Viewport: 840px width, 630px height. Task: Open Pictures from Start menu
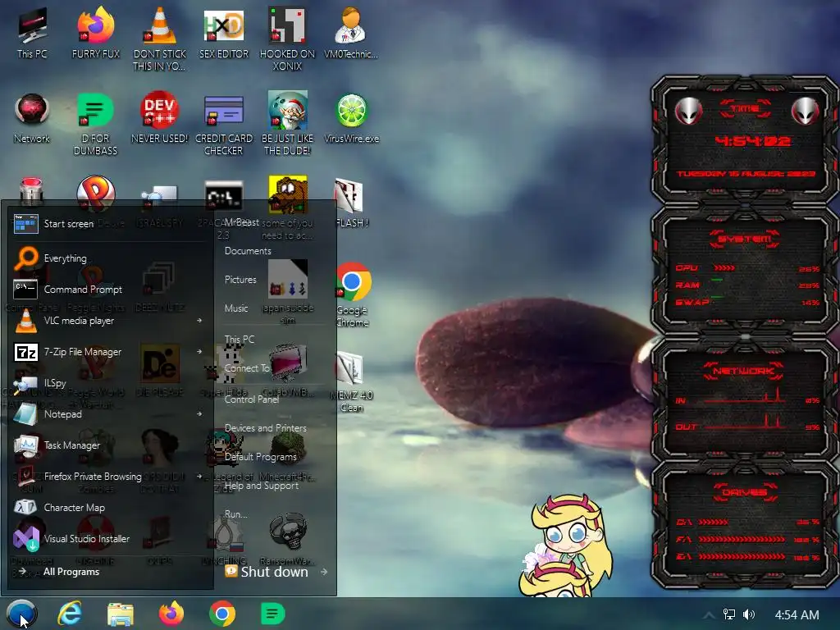coord(240,280)
